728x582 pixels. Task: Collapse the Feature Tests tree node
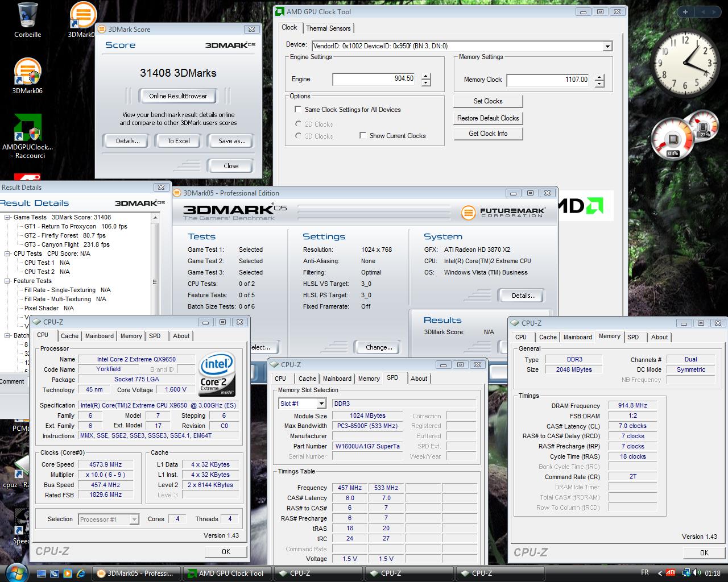tap(7, 281)
